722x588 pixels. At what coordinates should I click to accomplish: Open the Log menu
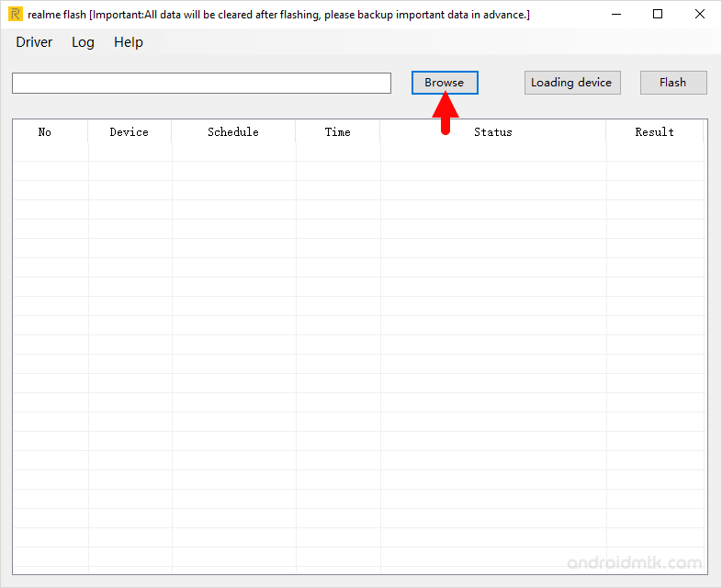click(83, 42)
